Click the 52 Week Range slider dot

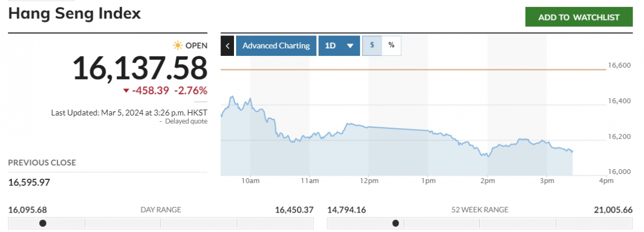(x=396, y=223)
